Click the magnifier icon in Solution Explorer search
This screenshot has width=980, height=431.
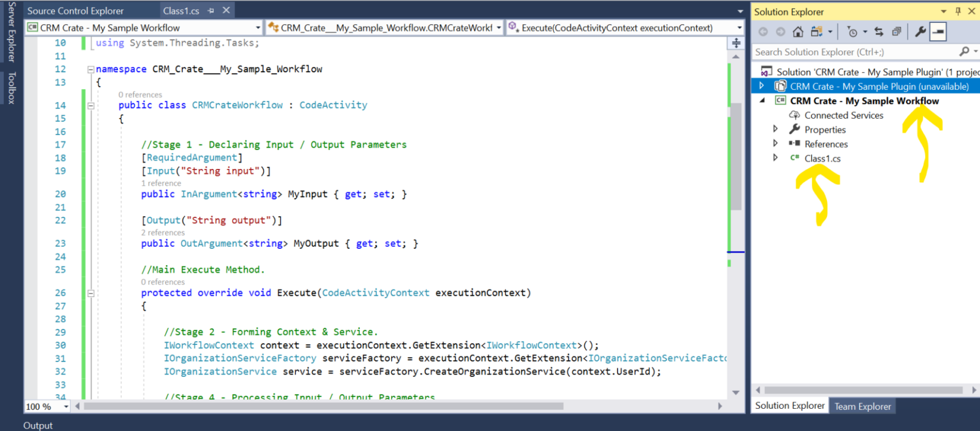pyautogui.click(x=963, y=52)
